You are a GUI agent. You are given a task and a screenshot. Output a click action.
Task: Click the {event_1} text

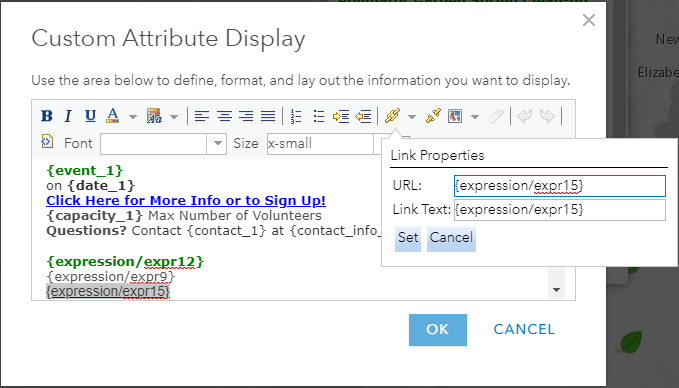click(84, 170)
